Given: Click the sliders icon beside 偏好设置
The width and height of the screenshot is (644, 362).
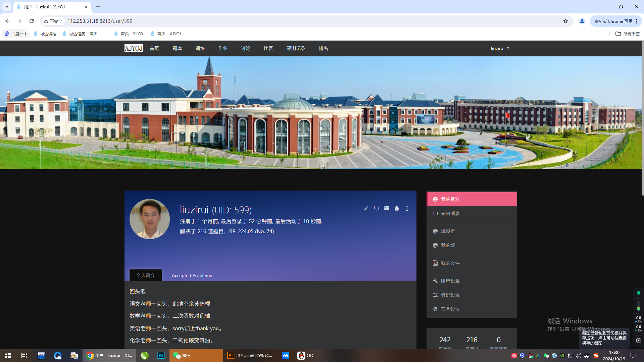Looking at the screenshot, I should 435,295.
